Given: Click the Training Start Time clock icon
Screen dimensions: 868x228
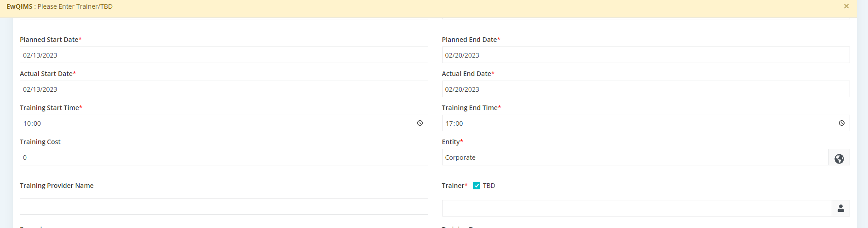Looking at the screenshot, I should click(x=420, y=123).
